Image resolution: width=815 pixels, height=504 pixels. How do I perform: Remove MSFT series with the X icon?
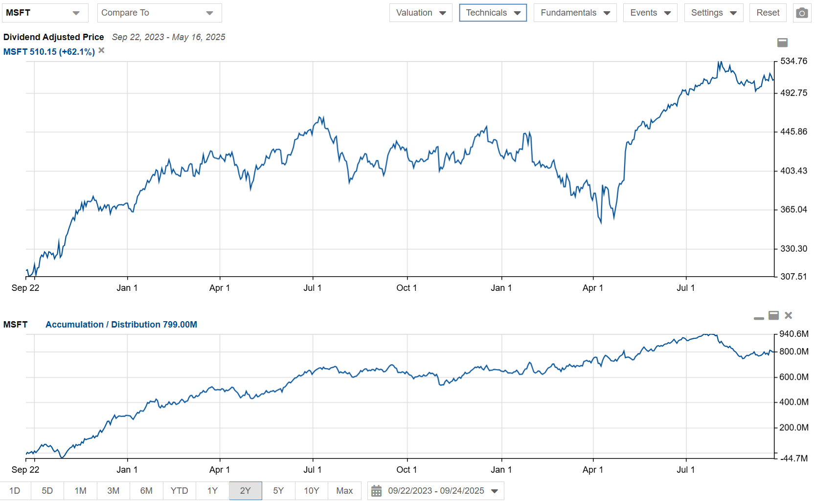click(101, 50)
